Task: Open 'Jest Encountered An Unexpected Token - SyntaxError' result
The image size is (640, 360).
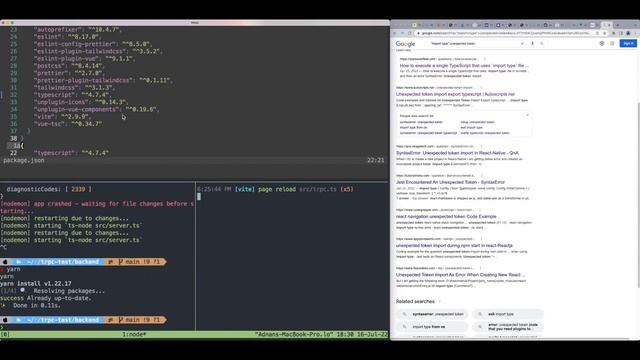Action: click(x=450, y=182)
